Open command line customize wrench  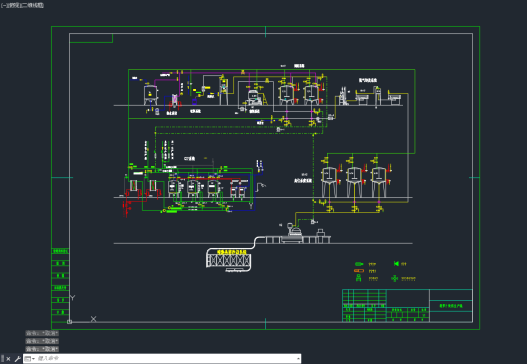(17, 359)
